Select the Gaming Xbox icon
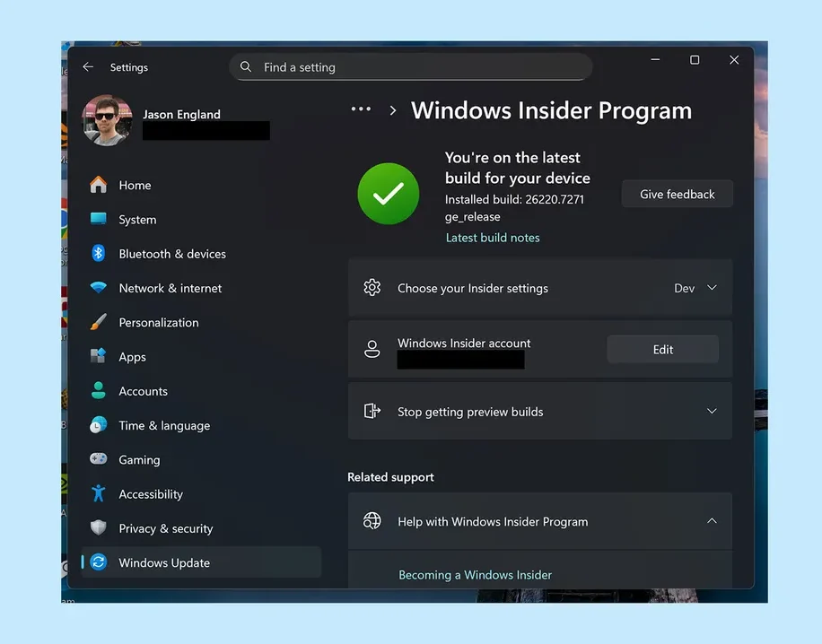This screenshot has width=822, height=644. tap(98, 459)
